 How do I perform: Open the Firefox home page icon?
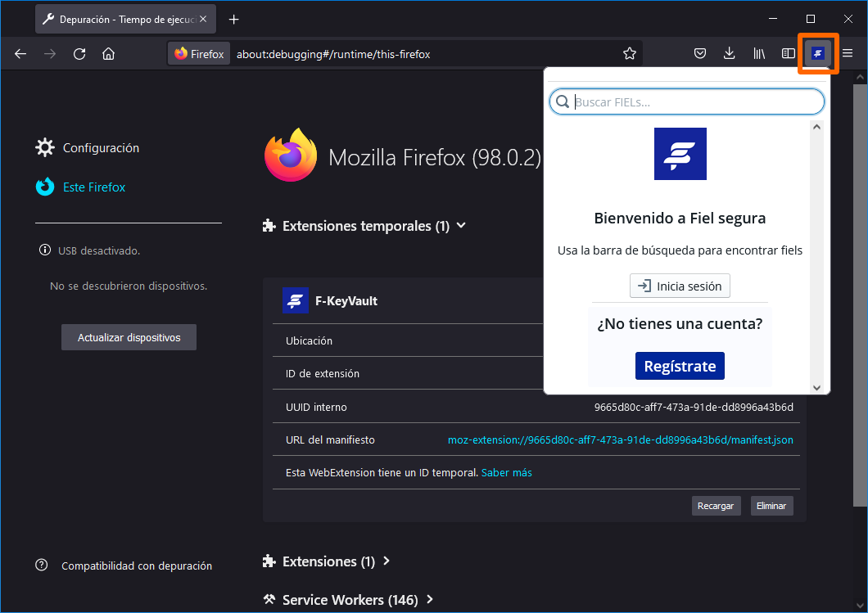[x=108, y=54]
